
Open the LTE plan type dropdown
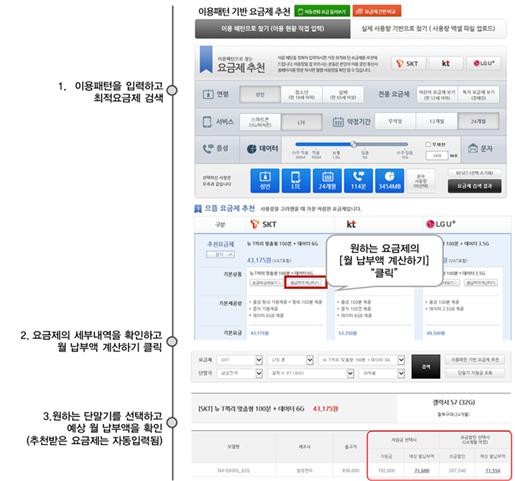tap(290, 360)
